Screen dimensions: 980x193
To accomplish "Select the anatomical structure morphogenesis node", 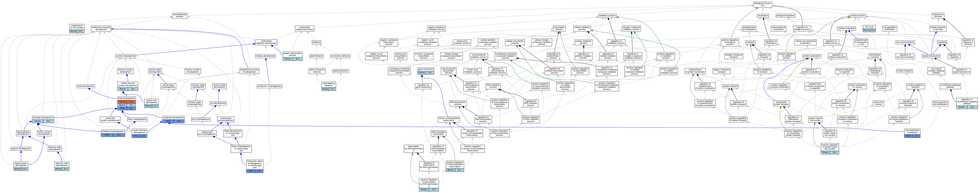I will pyautogui.click(x=249, y=71).
